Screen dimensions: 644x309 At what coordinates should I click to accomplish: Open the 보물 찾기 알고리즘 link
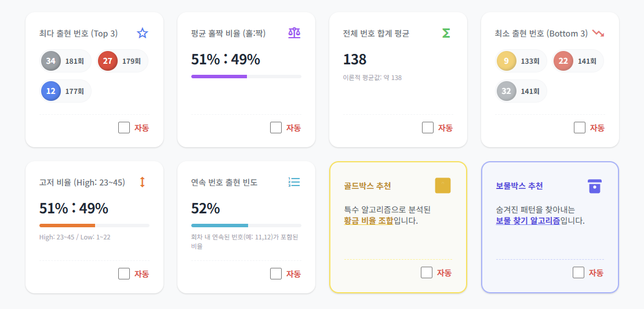(x=528, y=221)
